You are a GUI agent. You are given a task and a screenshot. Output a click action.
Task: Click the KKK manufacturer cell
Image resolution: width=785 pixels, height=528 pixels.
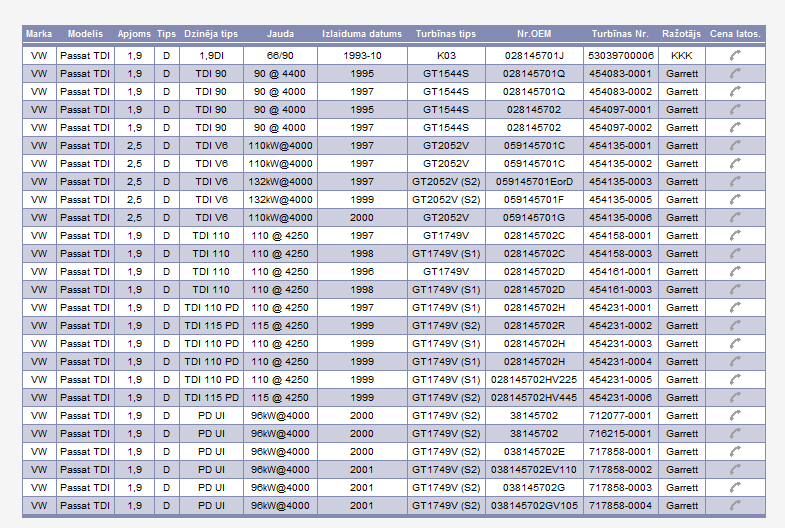(682, 56)
